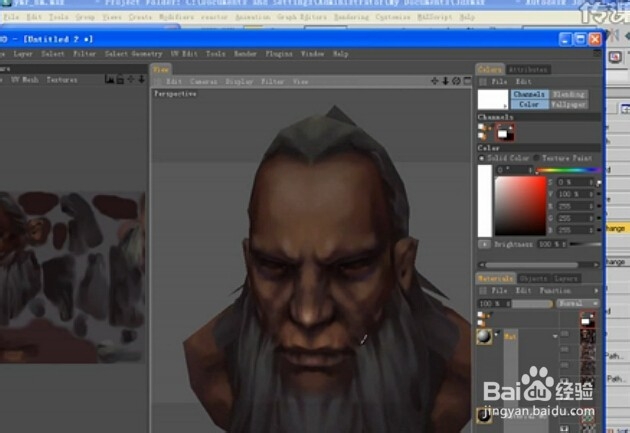The height and width of the screenshot is (433, 630).
Task: Click the tall white solid color swatch
Action: 485,200
